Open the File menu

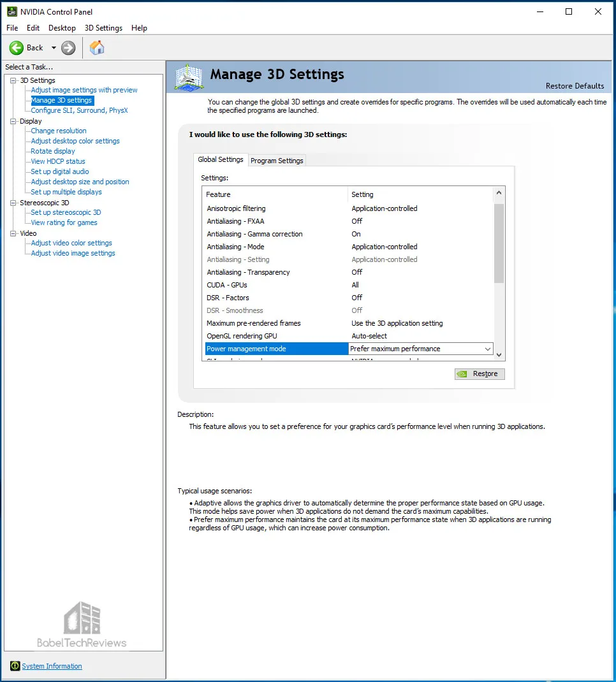[x=12, y=28]
